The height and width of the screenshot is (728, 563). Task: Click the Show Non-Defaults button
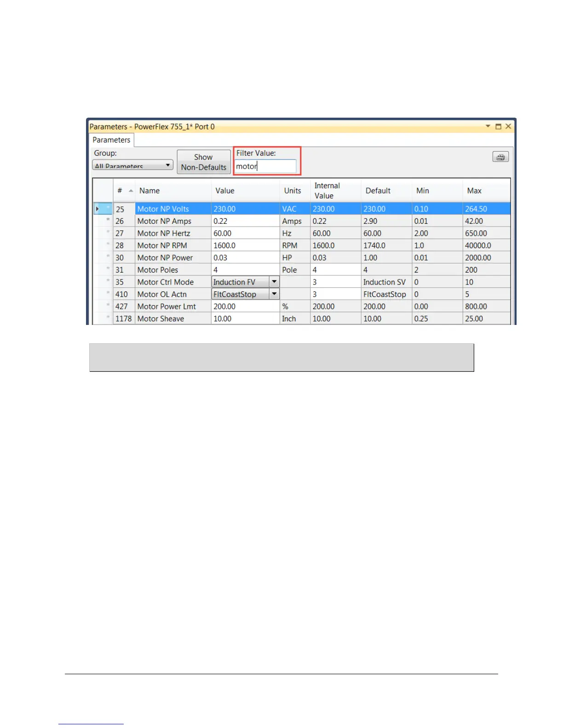204,162
